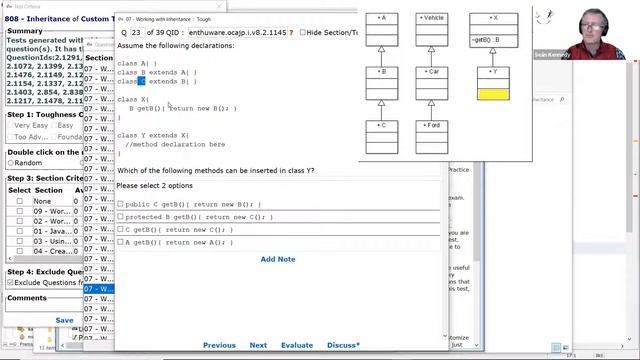Click the Section column header in question list
The width and height of the screenshot is (640, 360).
[99, 58]
